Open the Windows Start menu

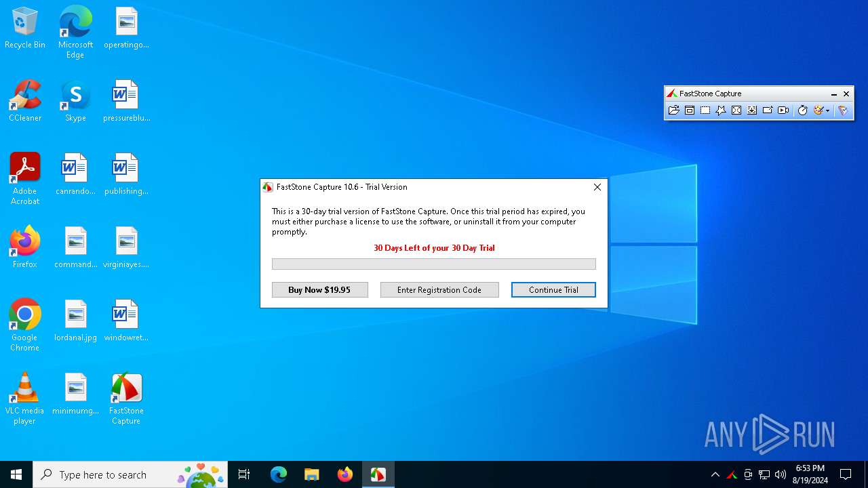16,474
